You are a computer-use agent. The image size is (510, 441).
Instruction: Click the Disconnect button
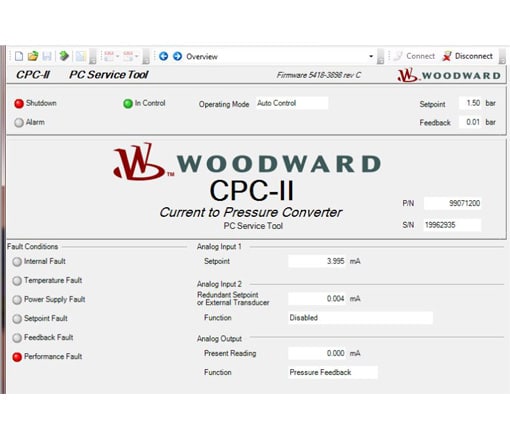(x=467, y=56)
